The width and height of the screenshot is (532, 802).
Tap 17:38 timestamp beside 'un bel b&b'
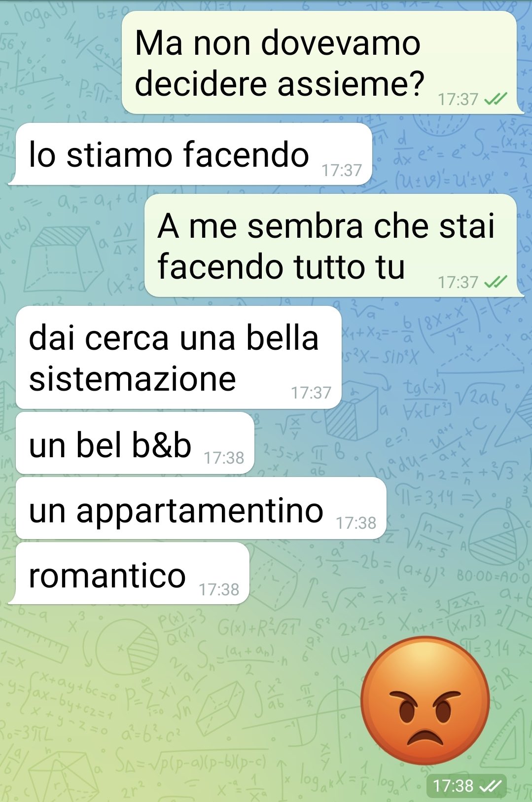tap(224, 458)
